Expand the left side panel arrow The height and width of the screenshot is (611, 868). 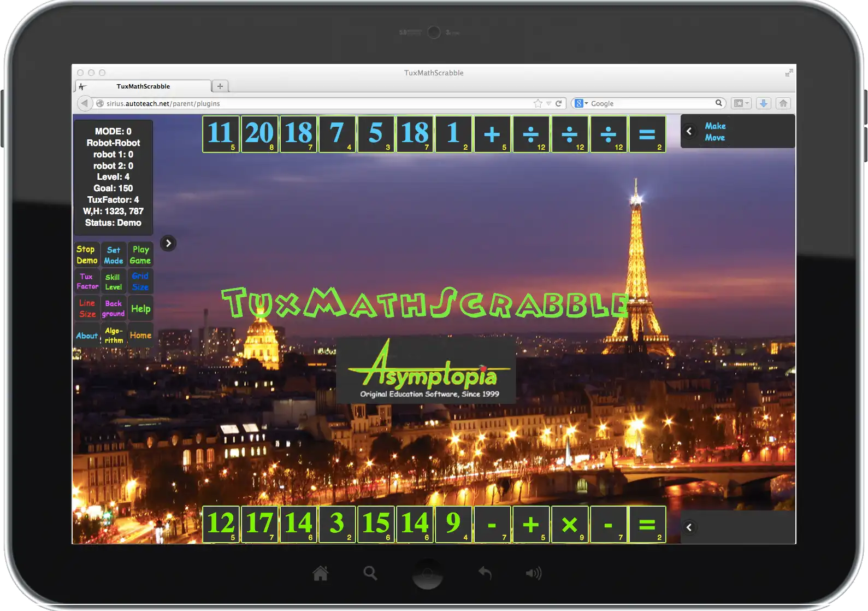[168, 243]
